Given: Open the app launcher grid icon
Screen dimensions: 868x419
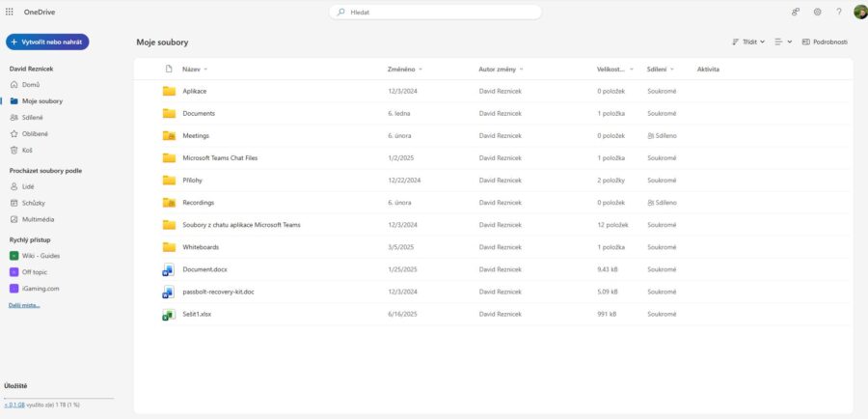Looking at the screenshot, I should 10,12.
